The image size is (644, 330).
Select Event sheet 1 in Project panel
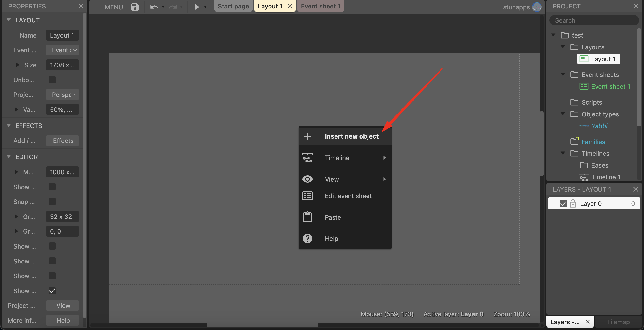click(610, 87)
